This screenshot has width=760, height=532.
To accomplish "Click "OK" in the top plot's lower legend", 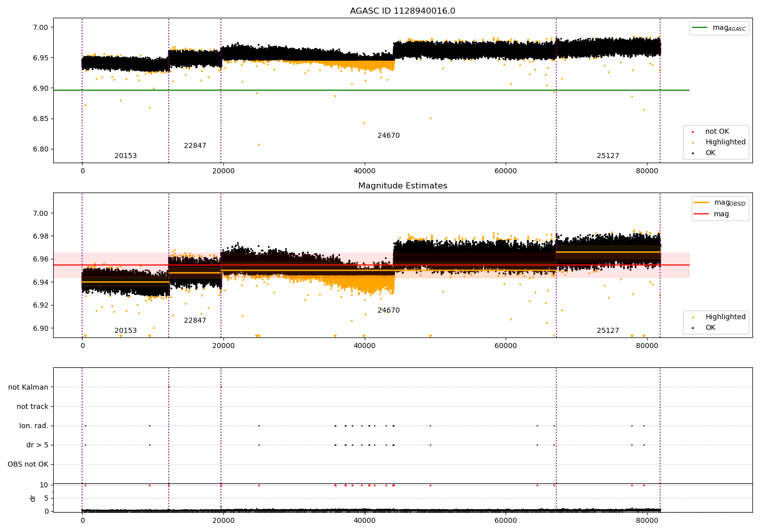I will 704,153.
